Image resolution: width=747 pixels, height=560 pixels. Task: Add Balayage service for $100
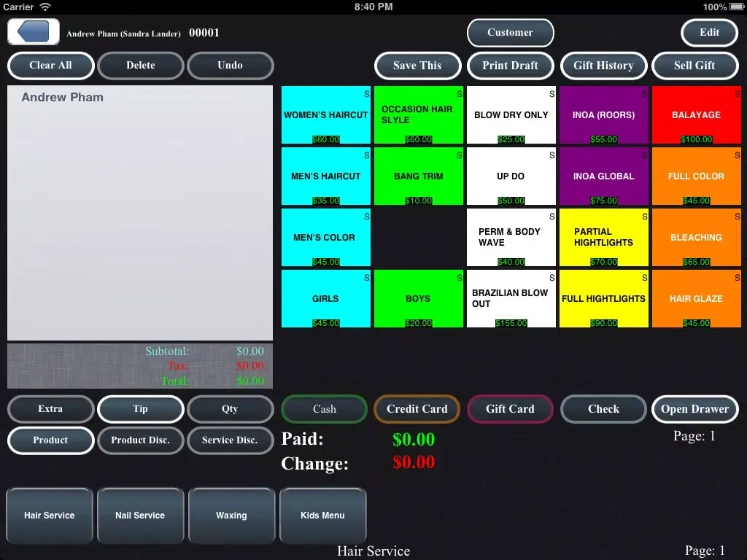point(696,115)
